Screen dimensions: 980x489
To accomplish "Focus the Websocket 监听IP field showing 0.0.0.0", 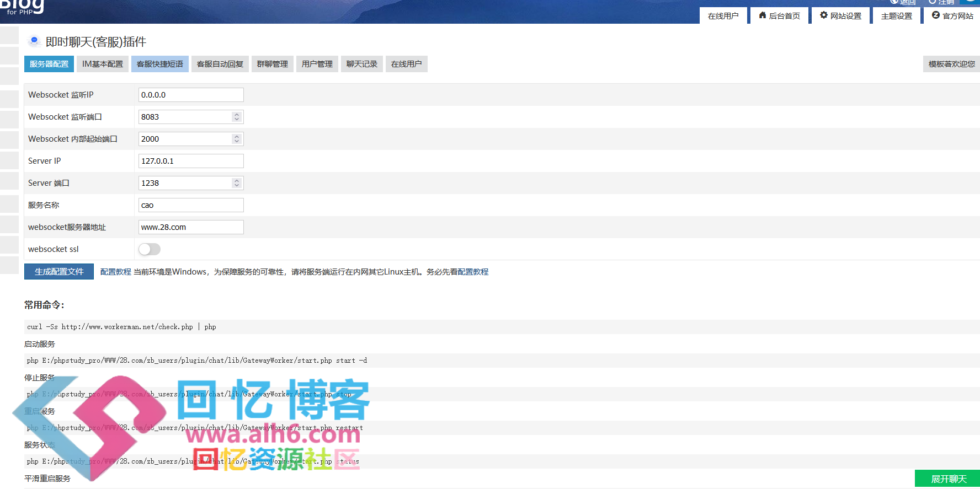I will pyautogui.click(x=191, y=95).
